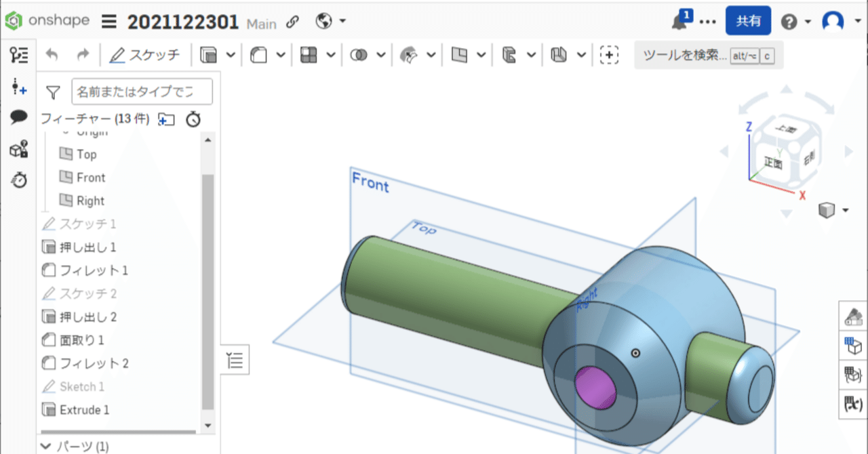868x454 pixels.
Task: Click the stopwatch icon in left sidebar
Action: pyautogui.click(x=19, y=180)
